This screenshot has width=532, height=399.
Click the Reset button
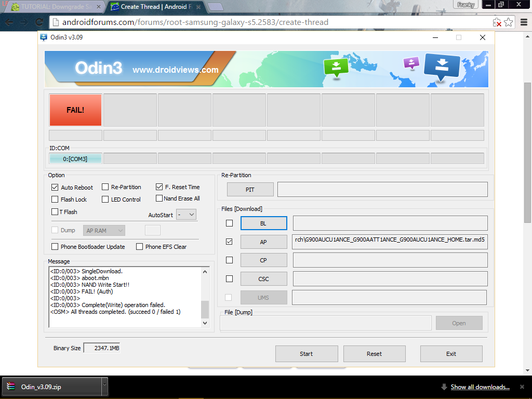click(x=374, y=354)
